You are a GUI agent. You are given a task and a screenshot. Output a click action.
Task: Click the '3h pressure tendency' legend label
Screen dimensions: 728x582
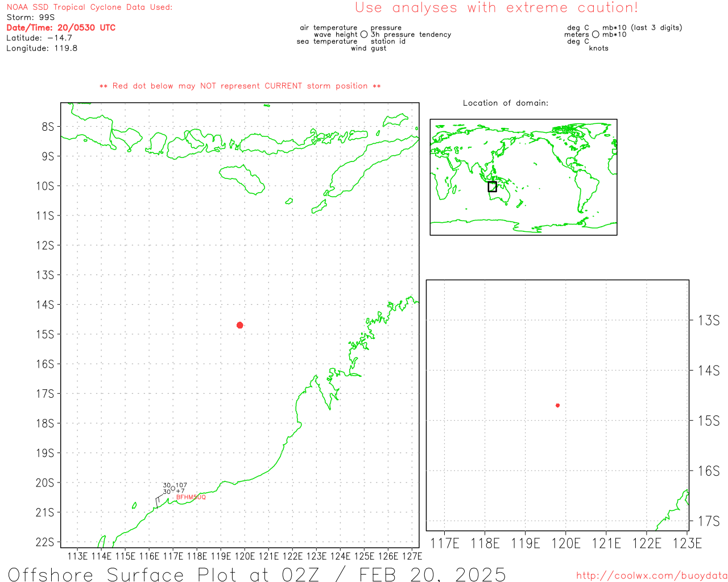coord(411,35)
